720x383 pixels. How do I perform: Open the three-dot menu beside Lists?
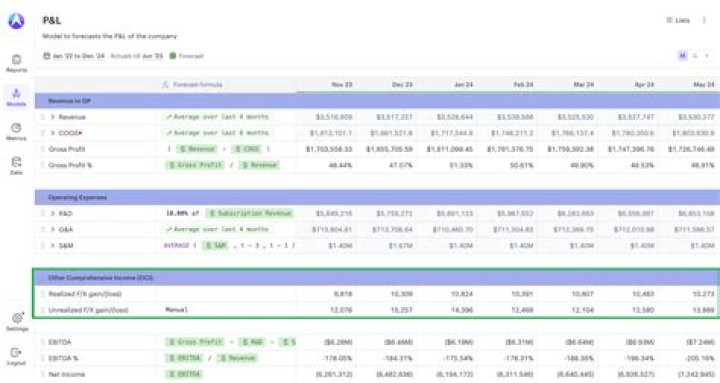tap(704, 20)
